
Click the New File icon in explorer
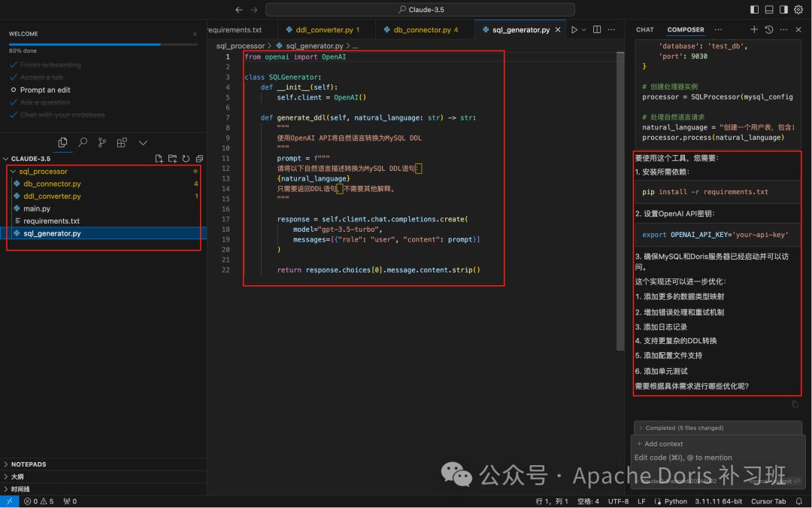tap(159, 159)
